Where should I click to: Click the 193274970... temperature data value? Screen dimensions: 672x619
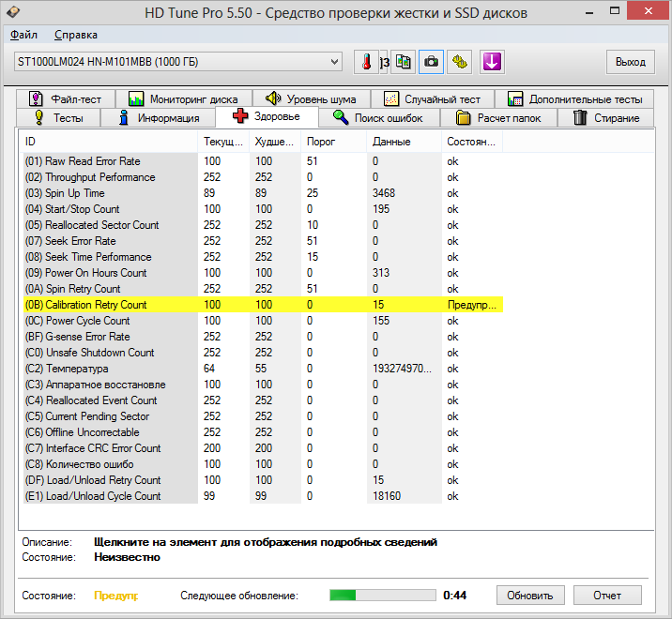coord(402,369)
